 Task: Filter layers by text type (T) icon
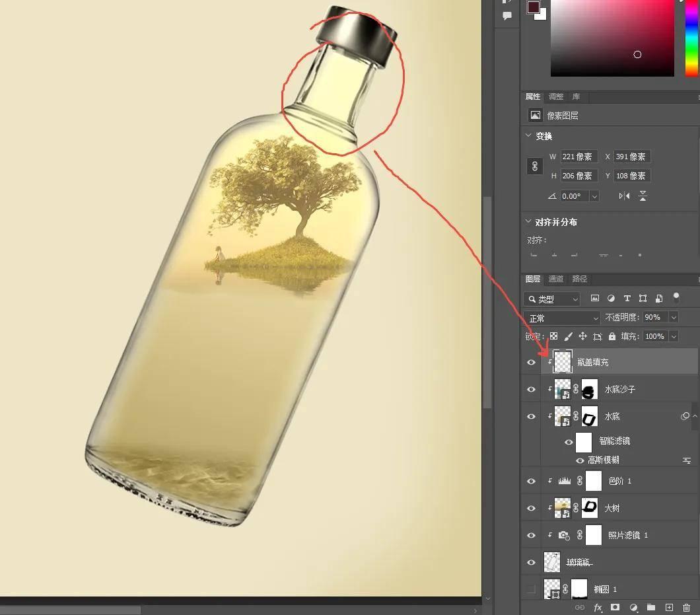(627, 299)
